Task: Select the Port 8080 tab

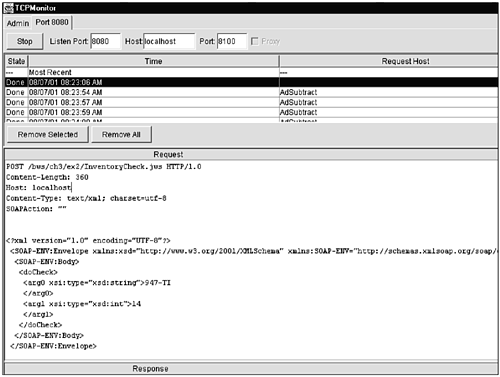Action: pos(52,22)
